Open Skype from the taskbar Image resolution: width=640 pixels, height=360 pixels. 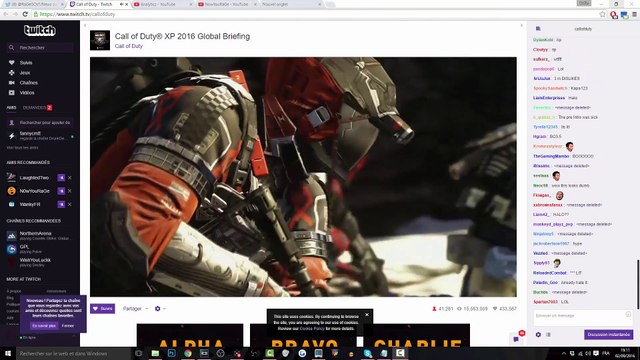(x=367, y=353)
